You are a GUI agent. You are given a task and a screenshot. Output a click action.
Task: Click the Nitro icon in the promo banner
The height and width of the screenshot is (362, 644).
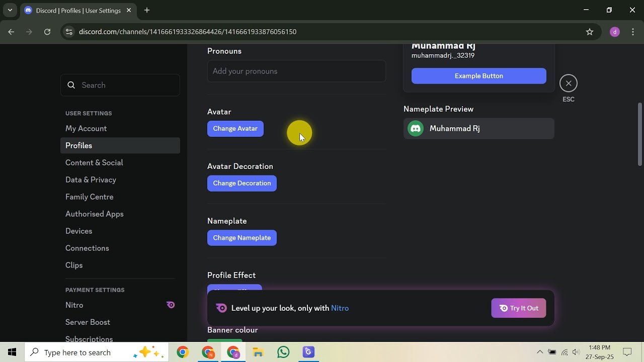[221, 308]
